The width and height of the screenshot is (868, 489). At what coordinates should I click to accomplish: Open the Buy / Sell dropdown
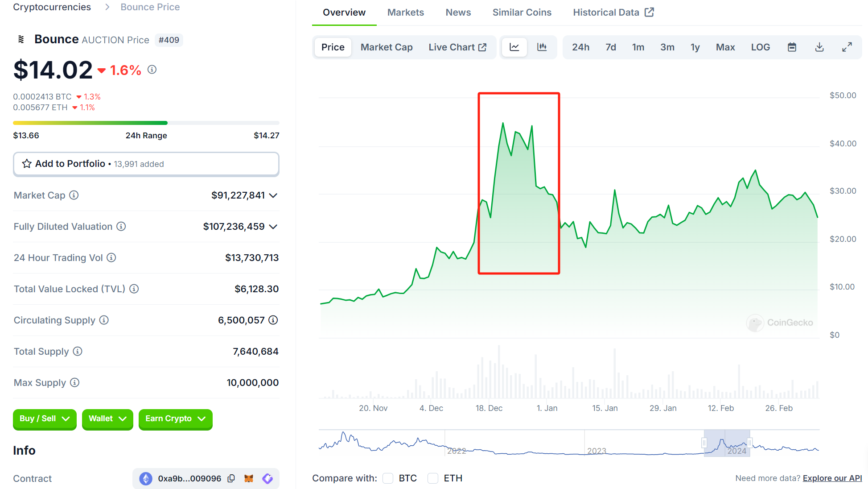point(45,419)
